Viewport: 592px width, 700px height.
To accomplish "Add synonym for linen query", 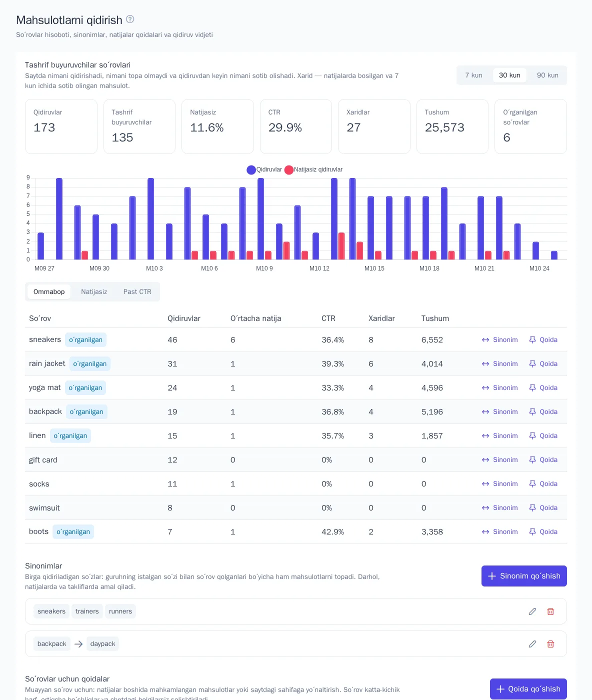I will tap(500, 436).
